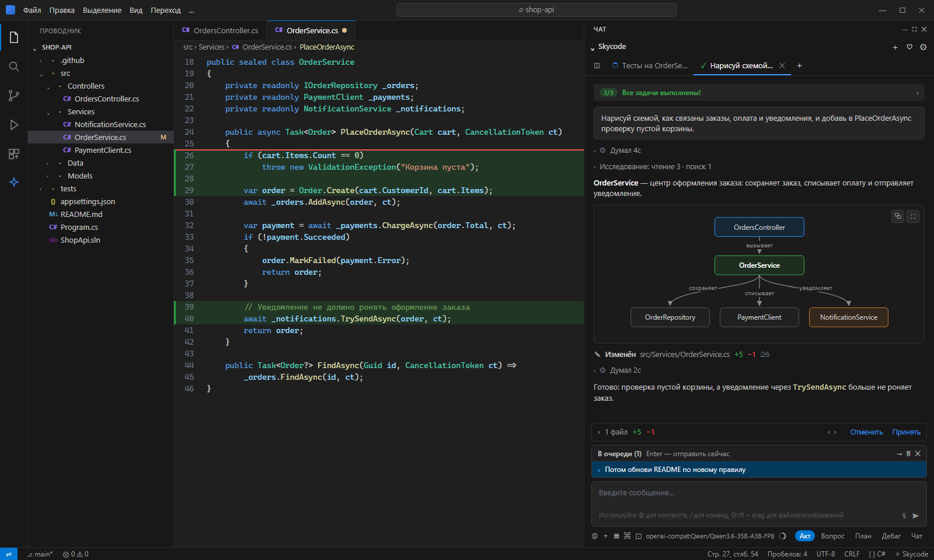Open Skycode settings gear
Viewport: 934px width, 560px height.
(x=923, y=47)
